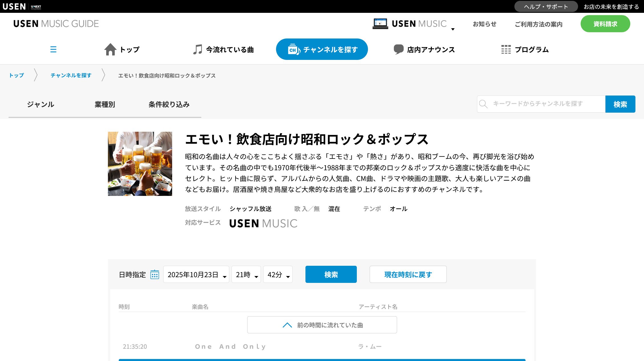644x361 pixels.
Task: Click the grid icon for プログラム
Action: pyautogui.click(x=506, y=49)
